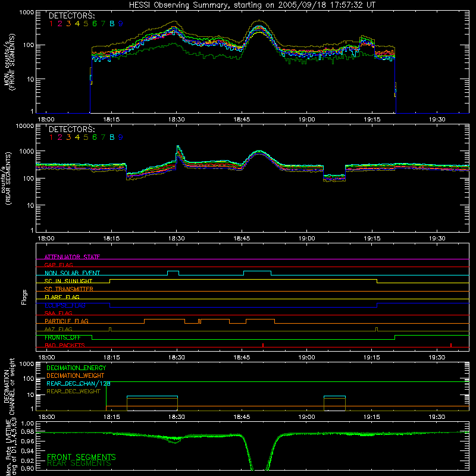The image size is (476, 476).
Task: Click the "SAA_FLAG" flag label
Action: [58, 313]
